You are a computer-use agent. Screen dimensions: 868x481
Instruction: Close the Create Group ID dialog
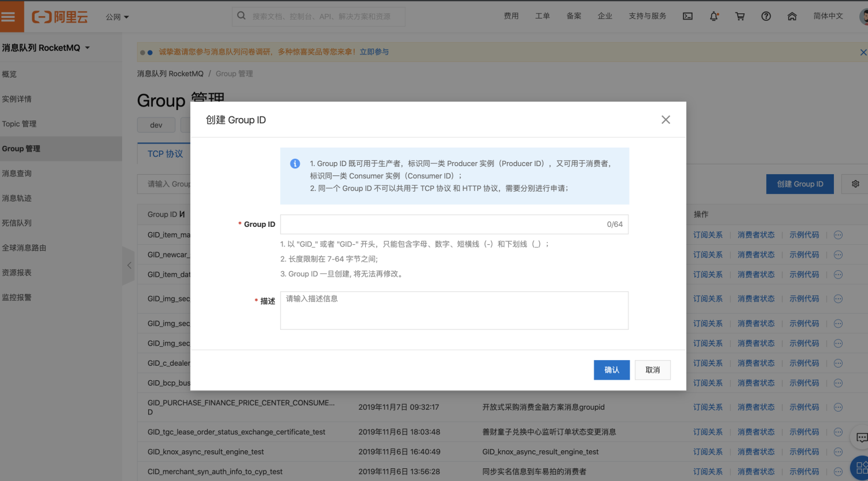coord(665,119)
